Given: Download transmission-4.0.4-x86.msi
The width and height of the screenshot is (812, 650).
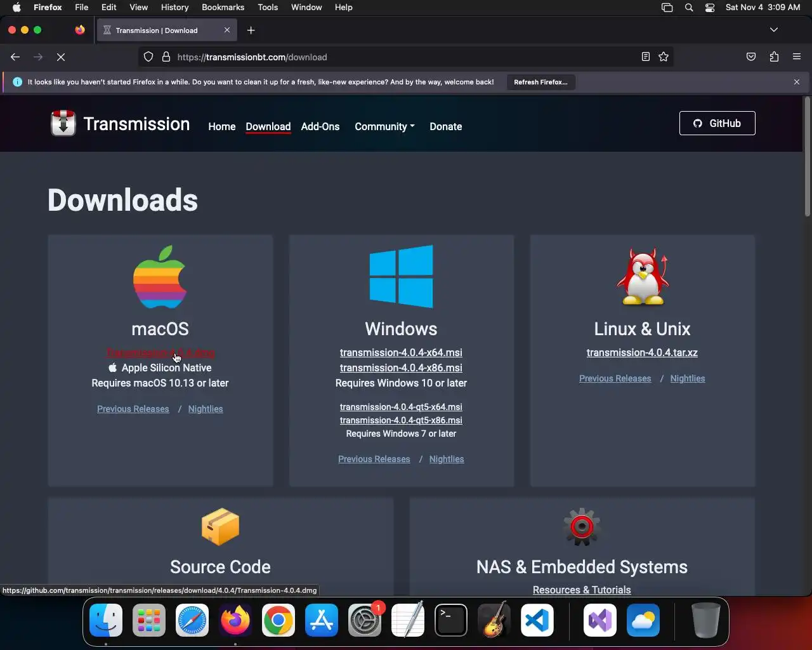Looking at the screenshot, I should click(401, 368).
